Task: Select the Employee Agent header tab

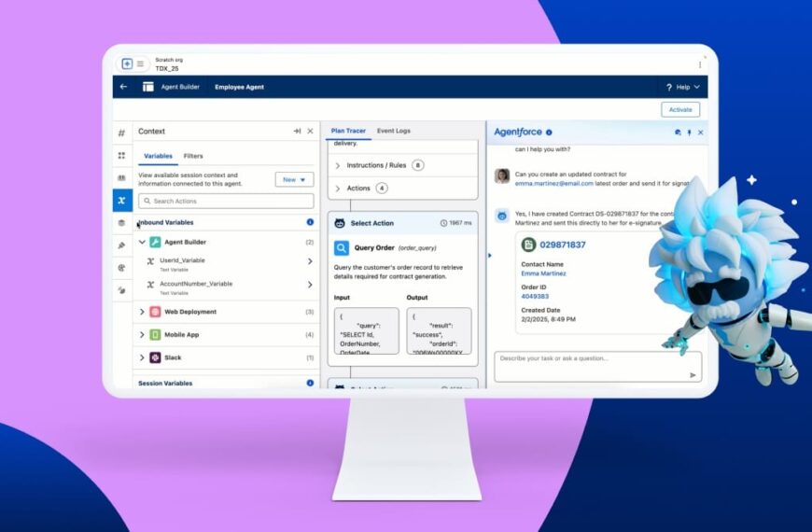Action: pyautogui.click(x=239, y=87)
